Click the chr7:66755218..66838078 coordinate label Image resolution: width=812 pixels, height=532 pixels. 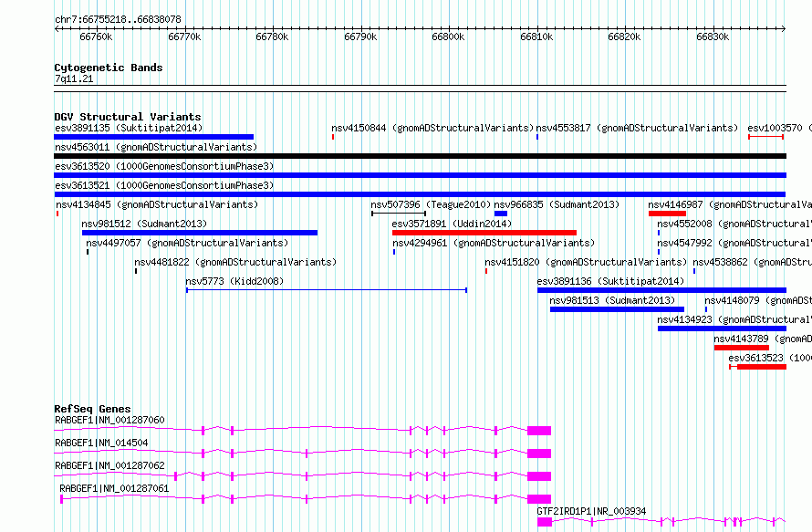[118, 20]
